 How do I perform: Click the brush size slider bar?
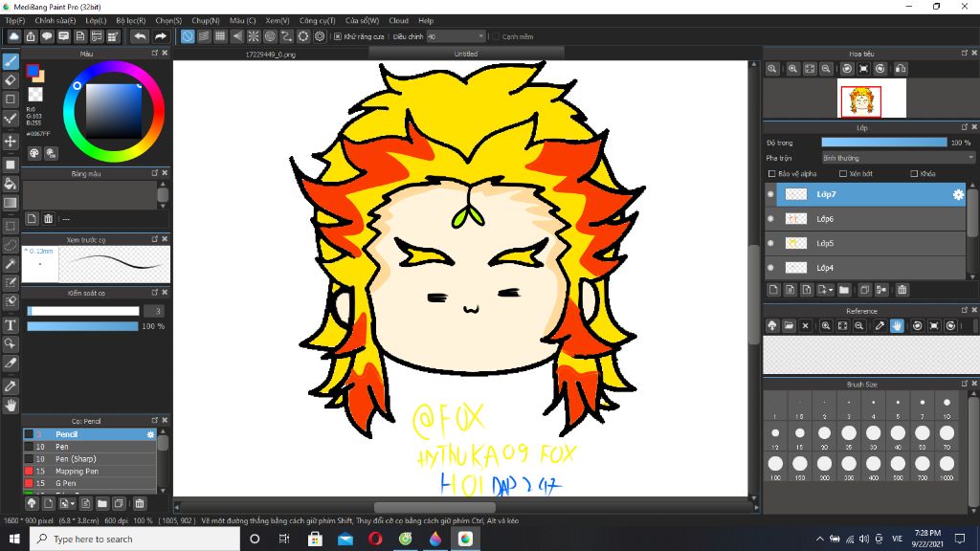[x=83, y=311]
